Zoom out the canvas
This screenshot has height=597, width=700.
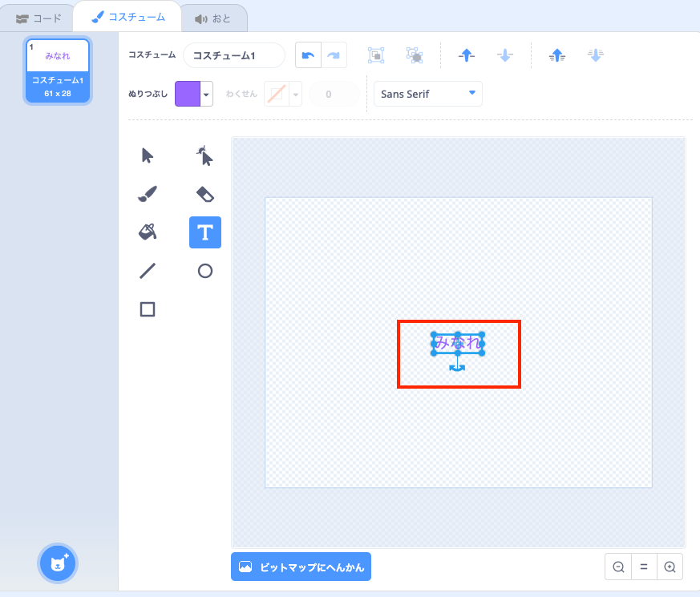tap(618, 567)
